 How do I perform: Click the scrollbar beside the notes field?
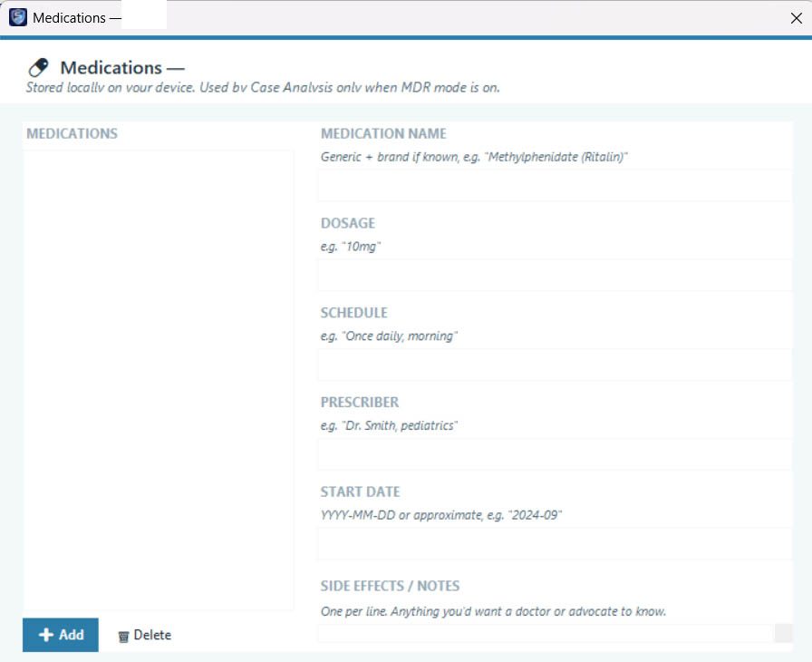pyautogui.click(x=784, y=633)
